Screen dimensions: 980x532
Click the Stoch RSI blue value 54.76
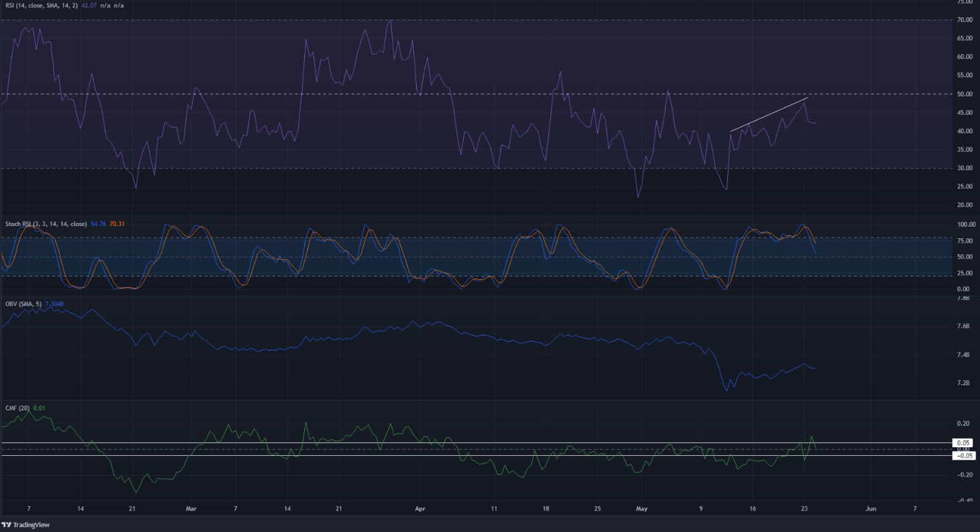pos(98,224)
